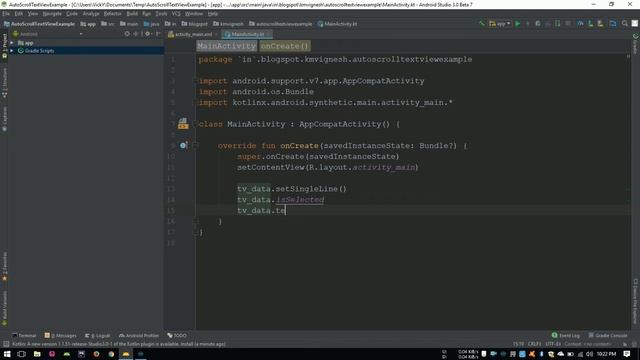Viewport: 640px width, 360px height.
Task: Open the File menu
Action: pos(6,13)
